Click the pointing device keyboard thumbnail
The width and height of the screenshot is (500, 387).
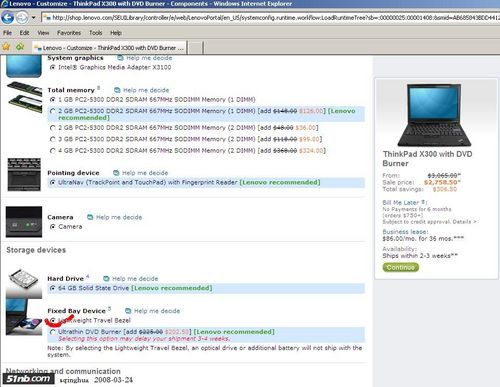click(x=24, y=175)
